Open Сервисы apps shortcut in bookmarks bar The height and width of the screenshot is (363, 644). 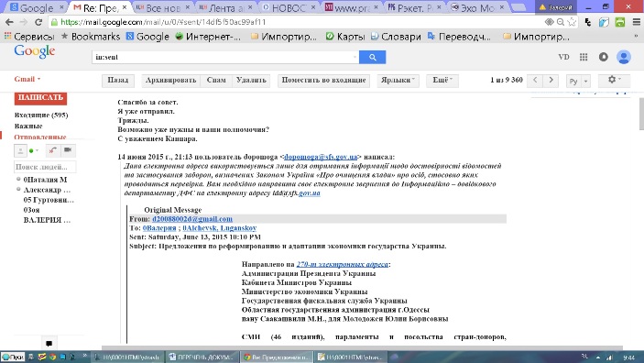[x=28, y=37]
